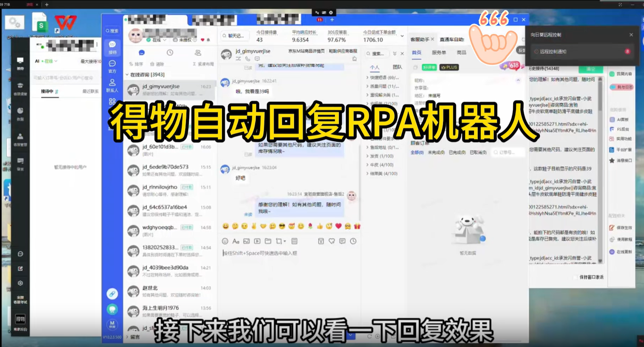The image size is (644, 347).
Task: Click the send video icon in chat toolbar
Action: [257, 241]
